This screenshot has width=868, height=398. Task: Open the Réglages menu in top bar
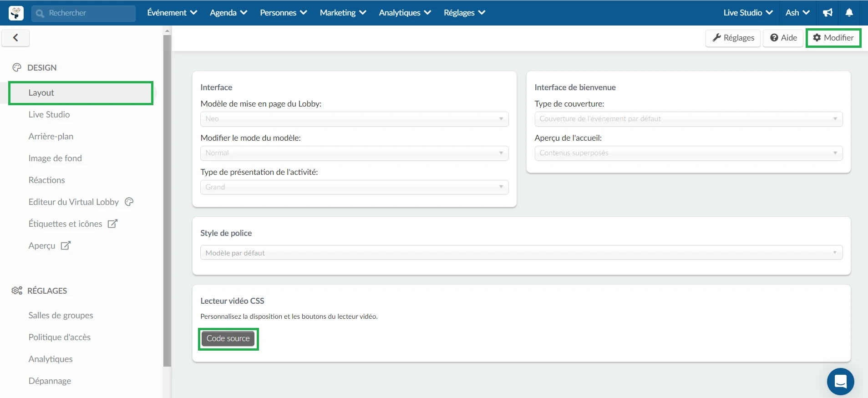pos(465,13)
